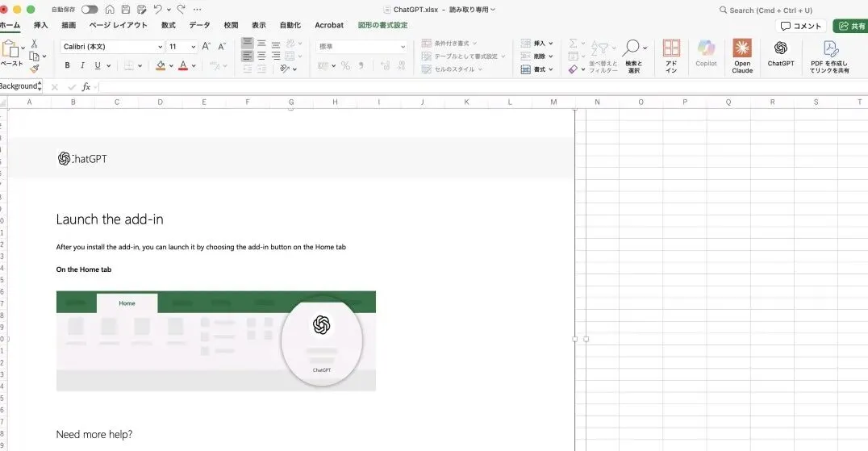868x451 pixels.
Task: Click the fill color bucket swatch
Action: click(161, 65)
